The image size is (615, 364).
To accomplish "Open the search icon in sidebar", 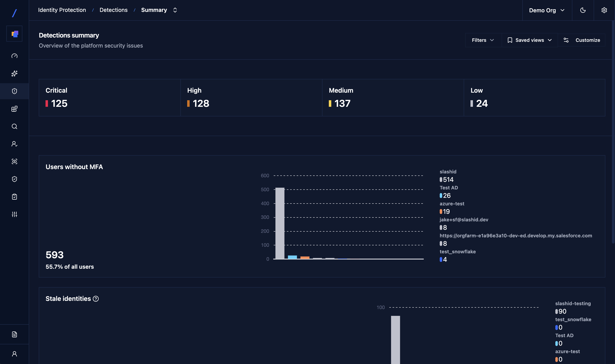I will (14, 126).
